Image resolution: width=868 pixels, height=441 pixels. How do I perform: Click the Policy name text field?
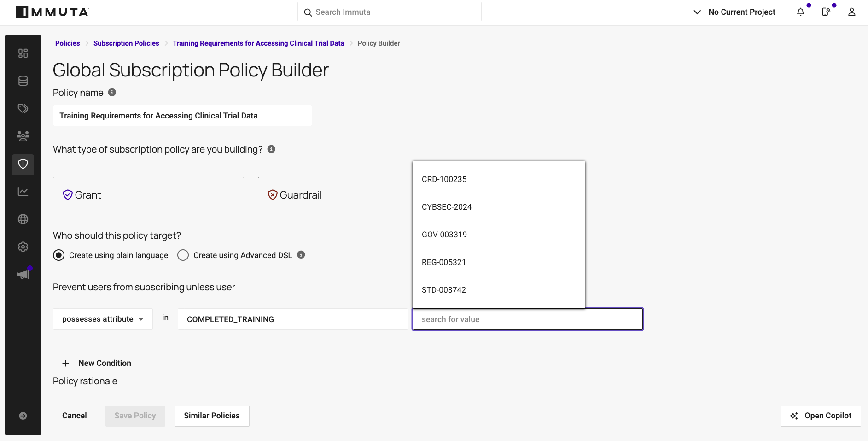tap(182, 116)
